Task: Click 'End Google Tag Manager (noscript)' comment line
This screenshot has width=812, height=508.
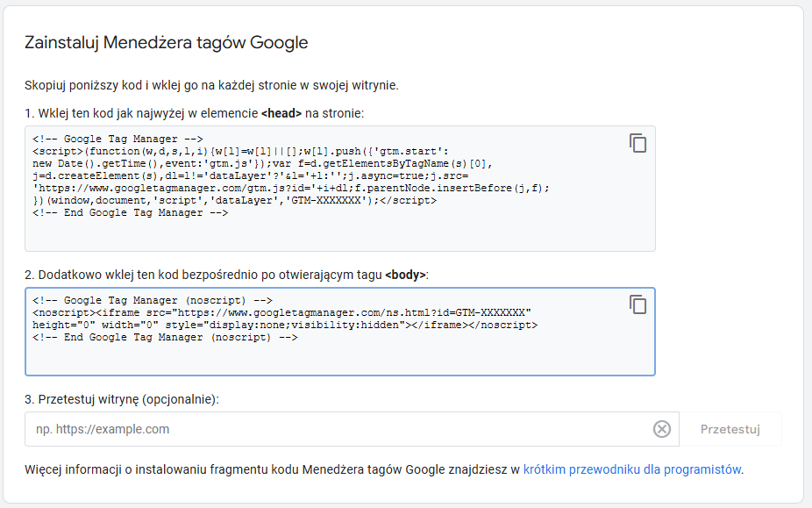Action: click(165, 338)
